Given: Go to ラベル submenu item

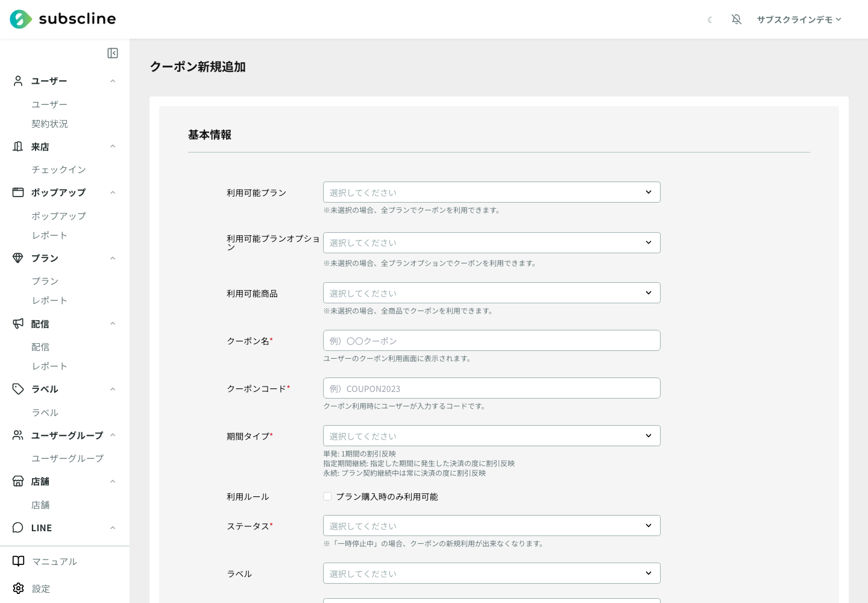Looking at the screenshot, I should [x=45, y=412].
